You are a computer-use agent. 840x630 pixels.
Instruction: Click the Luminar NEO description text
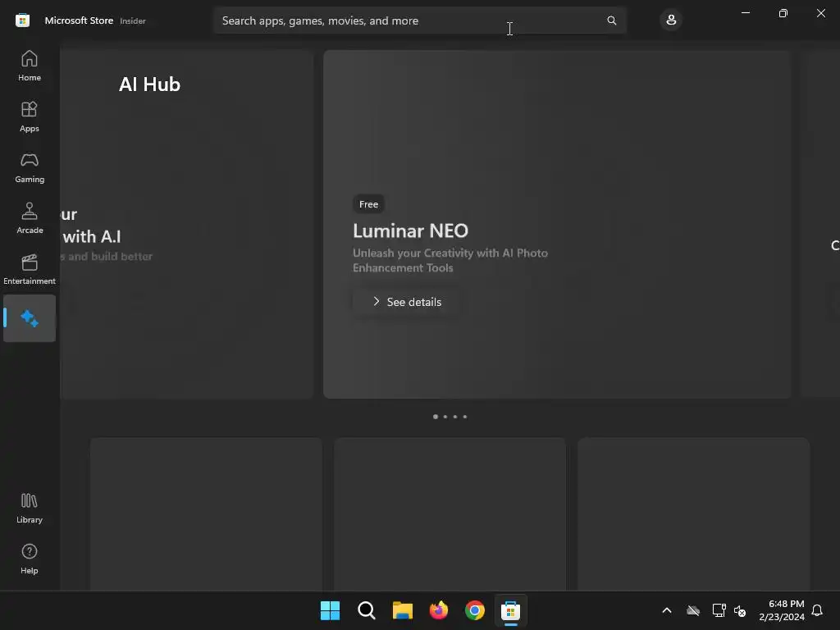tap(450, 260)
